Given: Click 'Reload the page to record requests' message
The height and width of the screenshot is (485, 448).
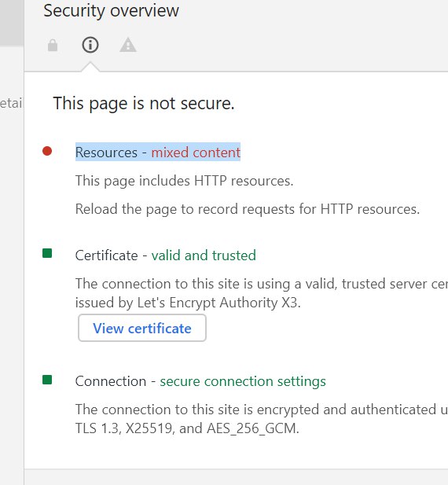Looking at the screenshot, I should pos(248,209).
